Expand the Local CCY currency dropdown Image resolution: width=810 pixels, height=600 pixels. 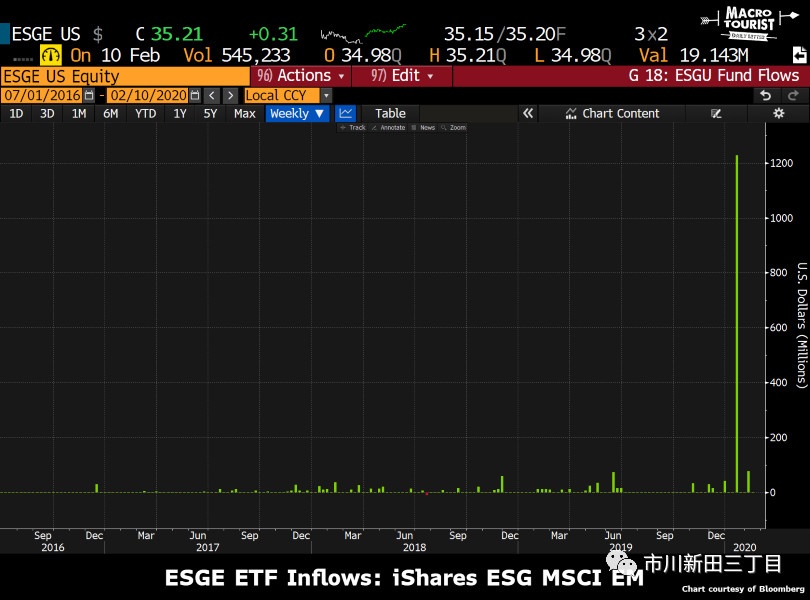(x=326, y=96)
